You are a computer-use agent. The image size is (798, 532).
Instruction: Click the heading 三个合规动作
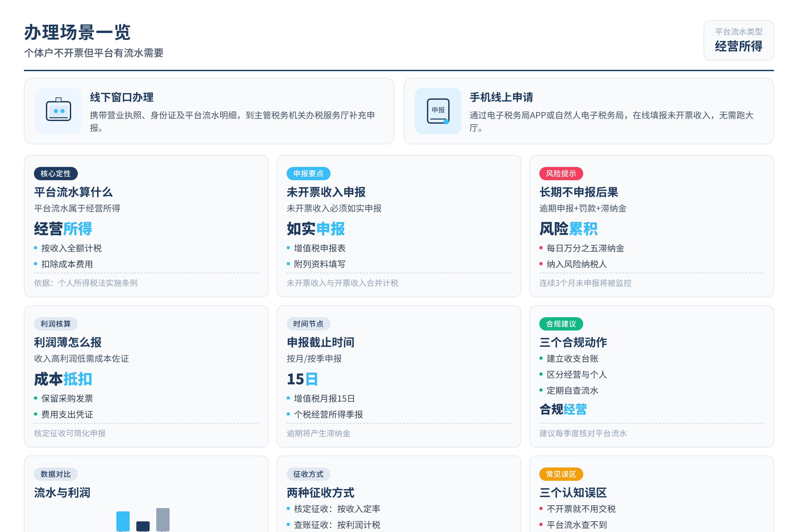pos(573,343)
